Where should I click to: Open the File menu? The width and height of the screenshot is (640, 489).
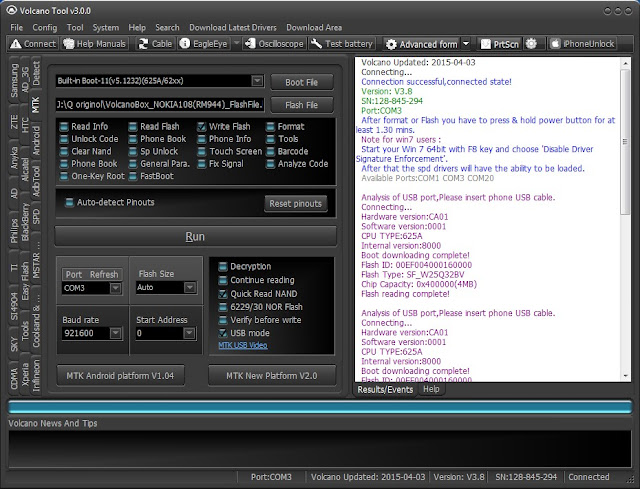point(16,27)
